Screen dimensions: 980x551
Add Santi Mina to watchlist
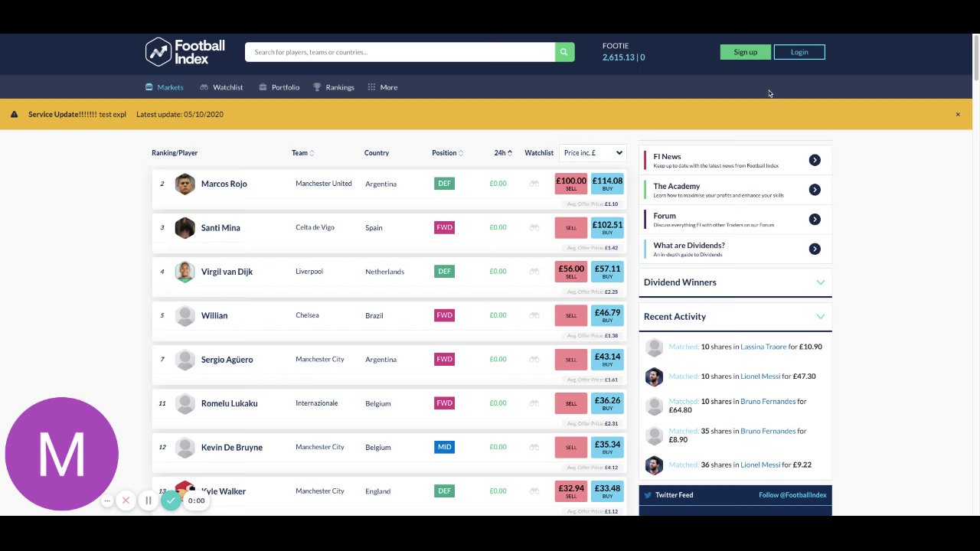point(534,227)
